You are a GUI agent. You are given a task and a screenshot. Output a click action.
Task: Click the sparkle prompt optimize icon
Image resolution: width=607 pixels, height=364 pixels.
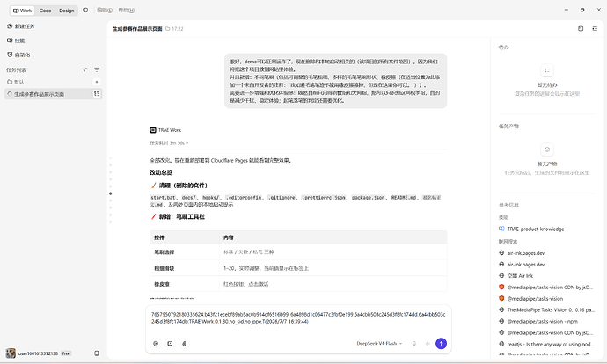click(x=428, y=343)
